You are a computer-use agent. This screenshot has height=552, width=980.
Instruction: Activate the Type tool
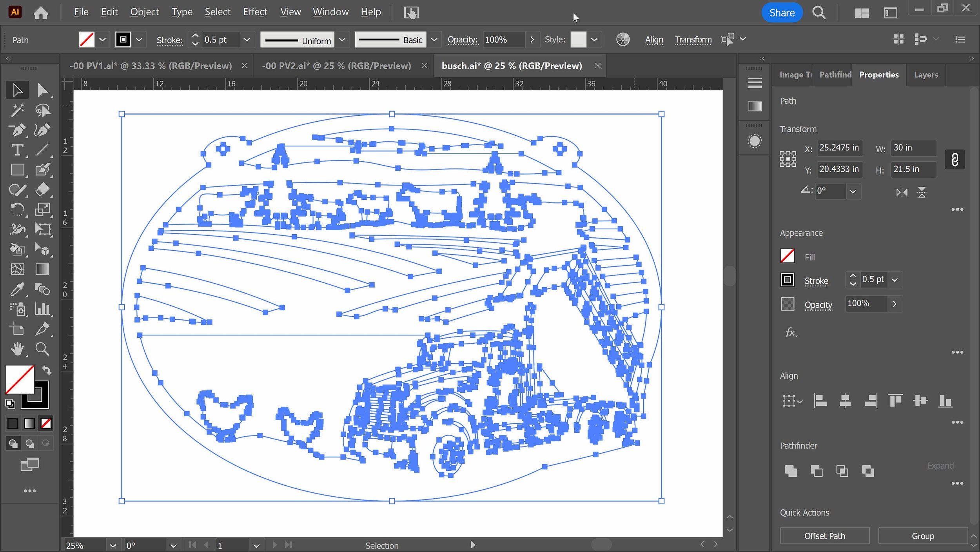click(17, 150)
